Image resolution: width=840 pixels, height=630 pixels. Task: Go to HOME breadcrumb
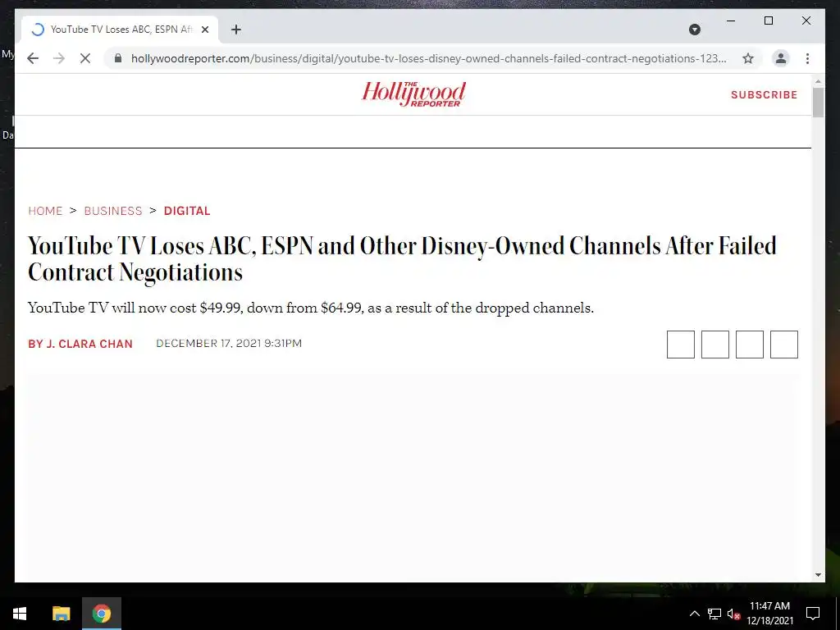46,211
